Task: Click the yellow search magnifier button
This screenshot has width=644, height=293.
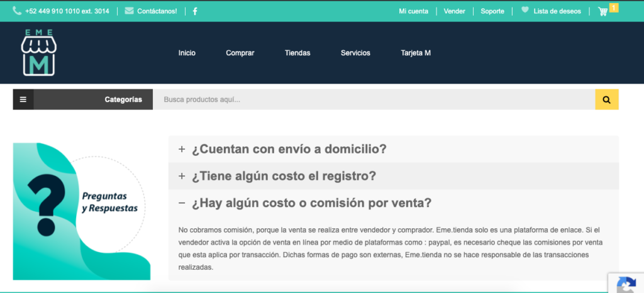Action: point(606,99)
